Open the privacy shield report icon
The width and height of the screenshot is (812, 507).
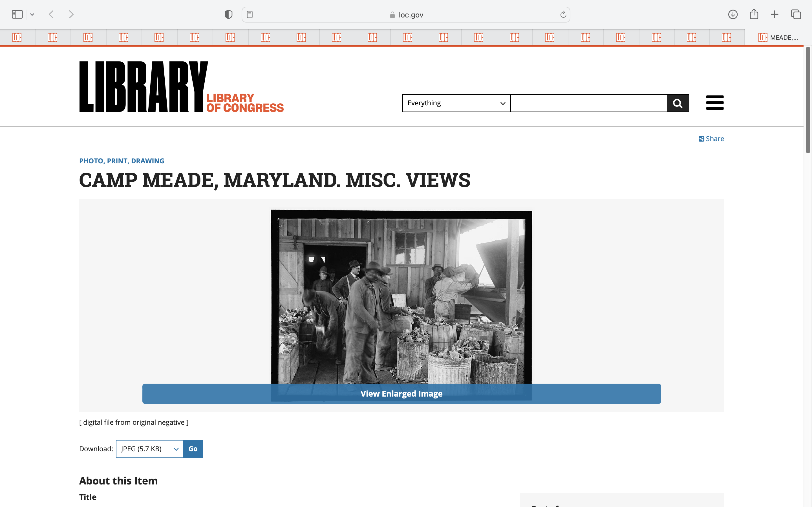click(x=228, y=14)
